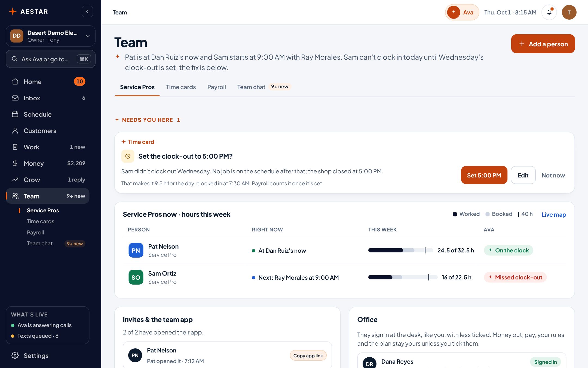Open the notifications bell
Image resolution: width=588 pixels, height=368 pixels.
click(549, 12)
